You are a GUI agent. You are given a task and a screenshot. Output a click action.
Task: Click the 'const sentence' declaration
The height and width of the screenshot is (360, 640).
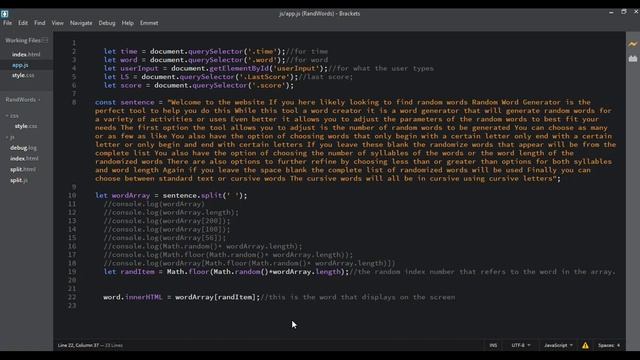(x=124, y=102)
